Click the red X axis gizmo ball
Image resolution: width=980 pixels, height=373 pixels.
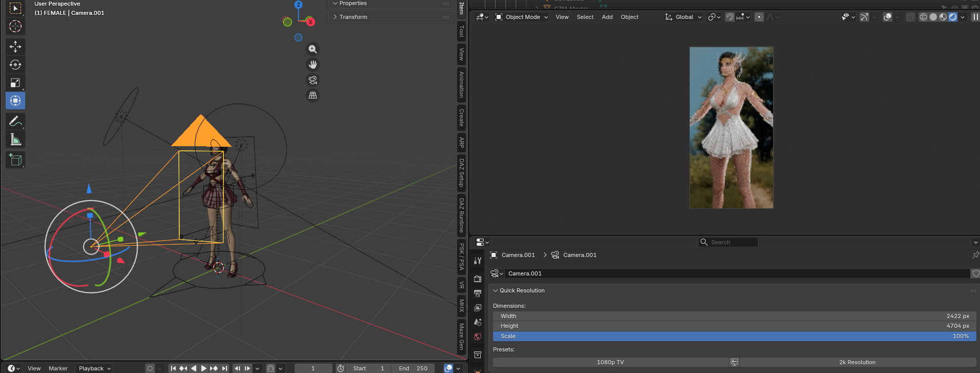[x=310, y=22]
